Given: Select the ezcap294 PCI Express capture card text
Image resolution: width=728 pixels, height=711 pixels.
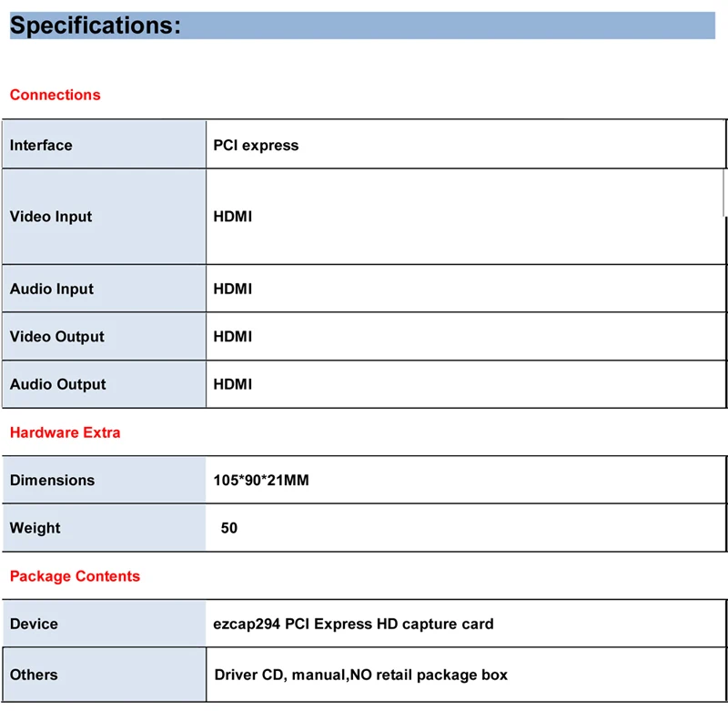Looking at the screenshot, I should (x=353, y=624).
